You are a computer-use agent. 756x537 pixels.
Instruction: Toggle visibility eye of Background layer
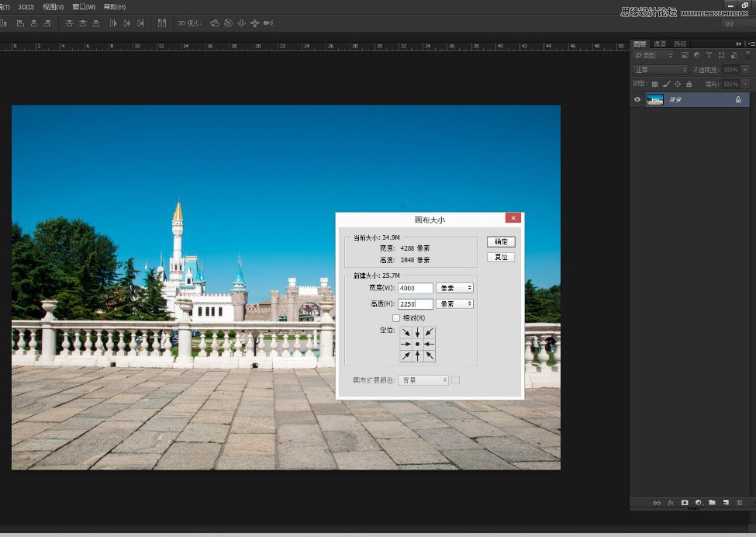point(637,99)
